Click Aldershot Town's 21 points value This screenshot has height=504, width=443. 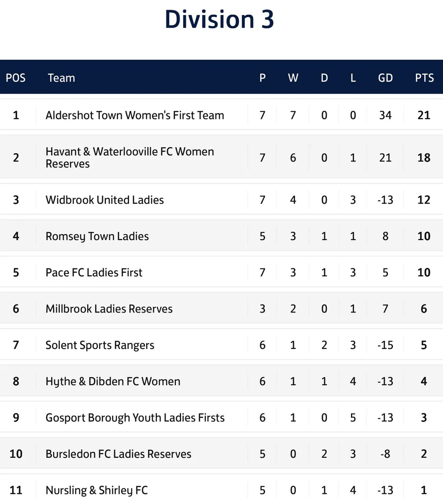click(x=424, y=115)
